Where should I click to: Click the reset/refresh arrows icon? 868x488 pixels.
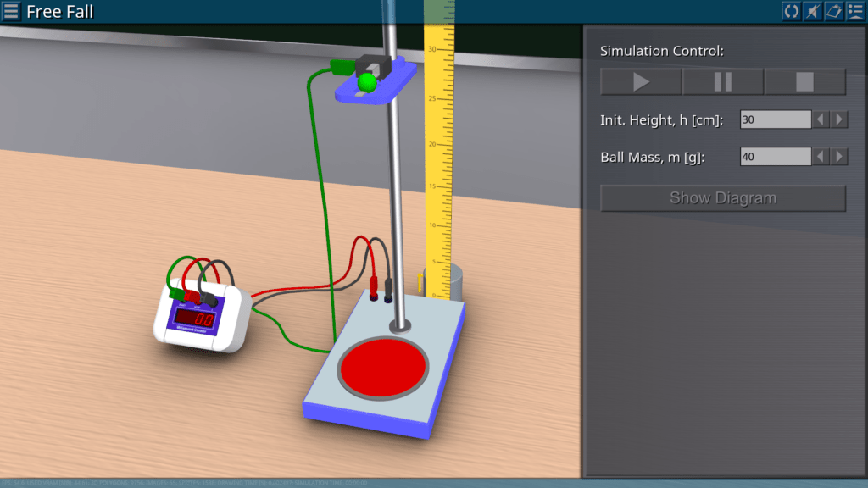point(791,11)
